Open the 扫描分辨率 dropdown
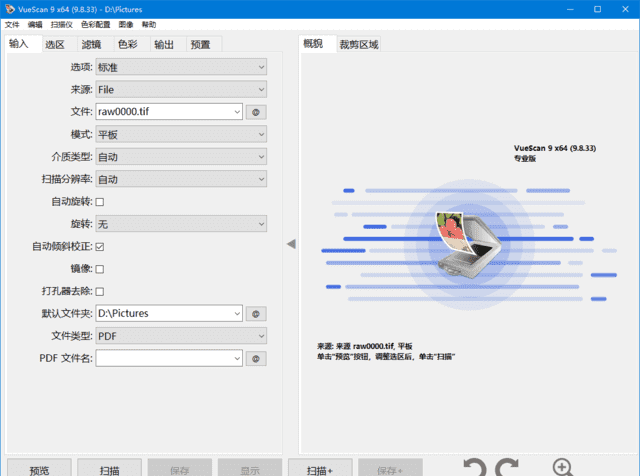This screenshot has width=640, height=476. coord(181,179)
